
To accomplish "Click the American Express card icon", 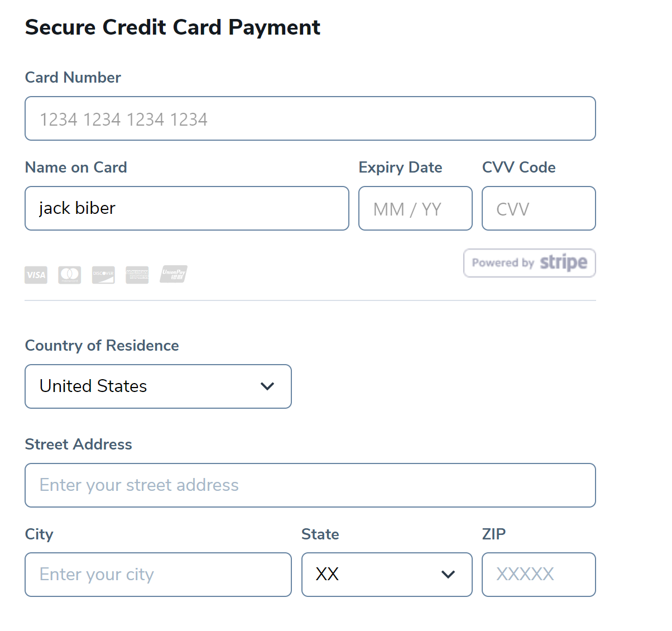I will point(137,274).
